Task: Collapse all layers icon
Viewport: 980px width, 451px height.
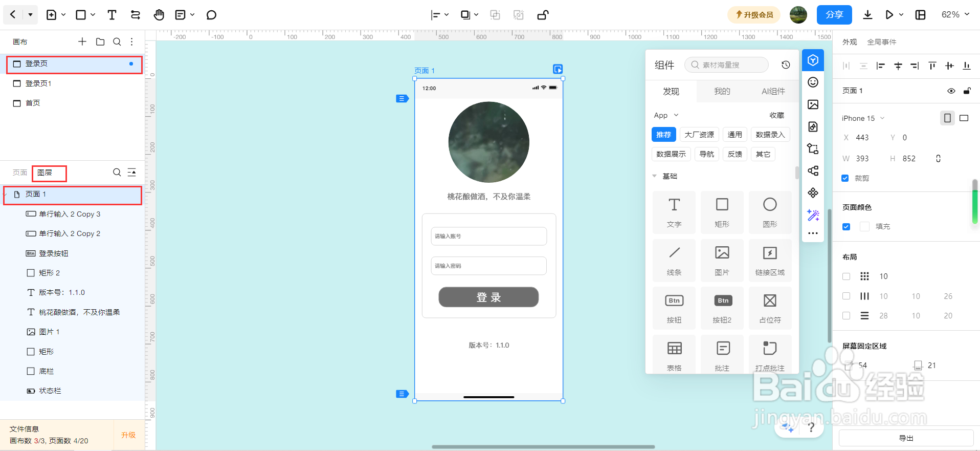Action: click(x=132, y=173)
